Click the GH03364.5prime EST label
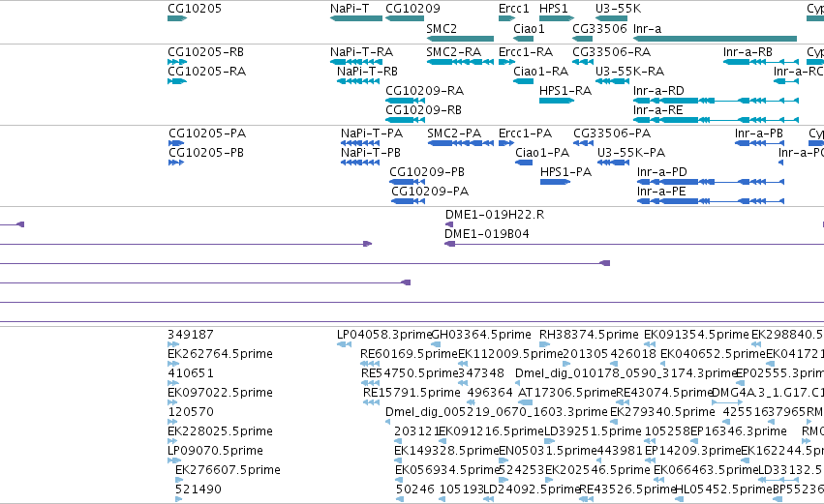 tap(481, 335)
